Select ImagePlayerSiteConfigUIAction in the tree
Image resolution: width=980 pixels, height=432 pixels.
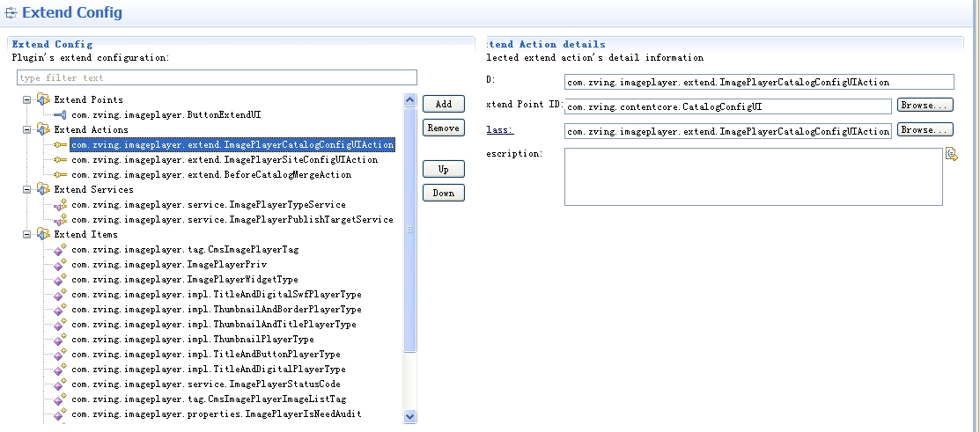[224, 159]
